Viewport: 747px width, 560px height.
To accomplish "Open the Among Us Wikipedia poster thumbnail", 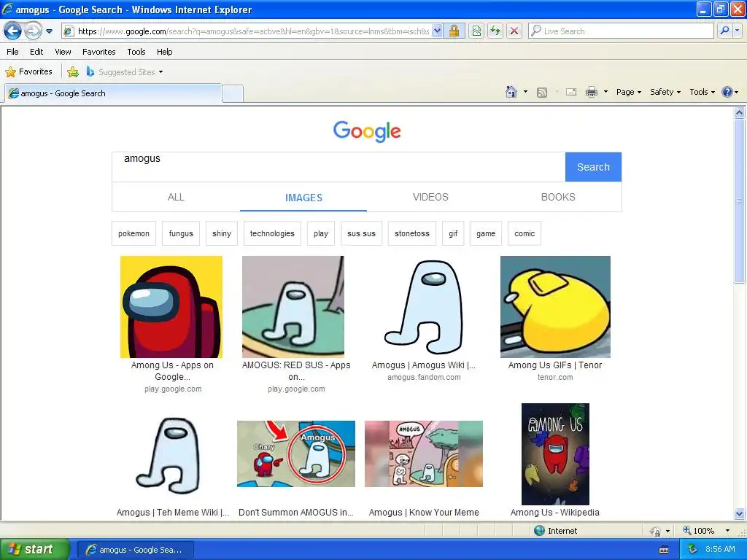I will [x=555, y=454].
